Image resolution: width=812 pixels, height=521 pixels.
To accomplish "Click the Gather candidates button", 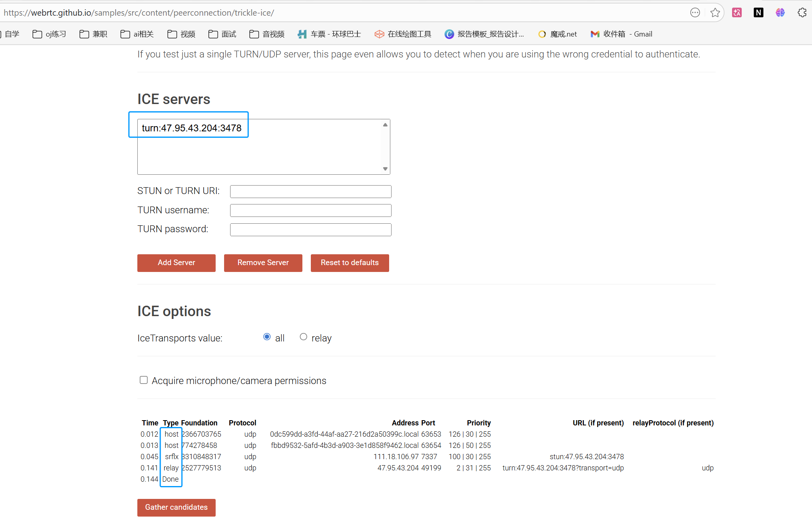I will [x=176, y=507].
